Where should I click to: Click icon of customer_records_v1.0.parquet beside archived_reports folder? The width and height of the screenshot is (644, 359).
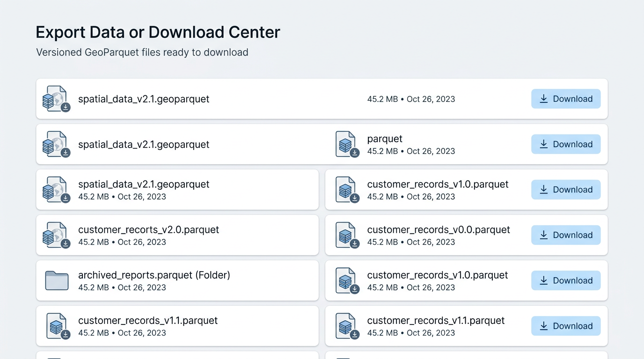tap(347, 280)
